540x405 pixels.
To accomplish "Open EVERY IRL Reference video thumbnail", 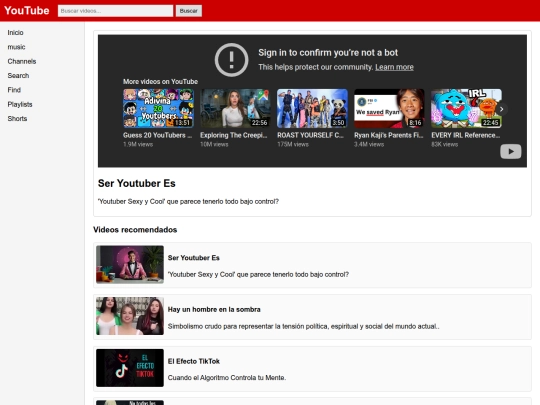I will point(467,108).
